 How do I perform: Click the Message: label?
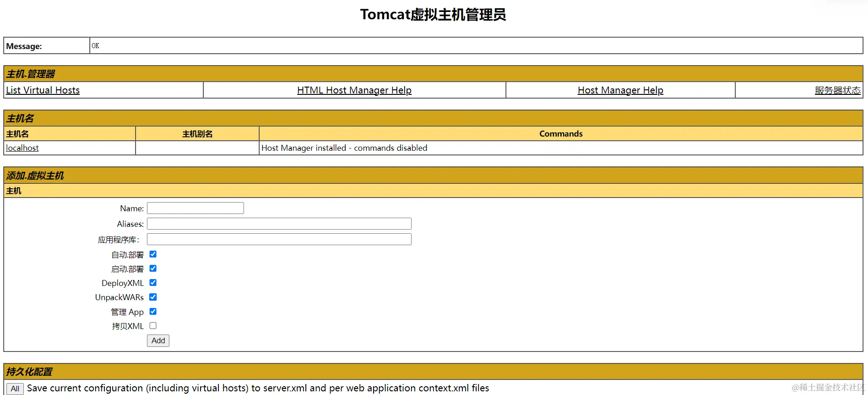click(24, 46)
